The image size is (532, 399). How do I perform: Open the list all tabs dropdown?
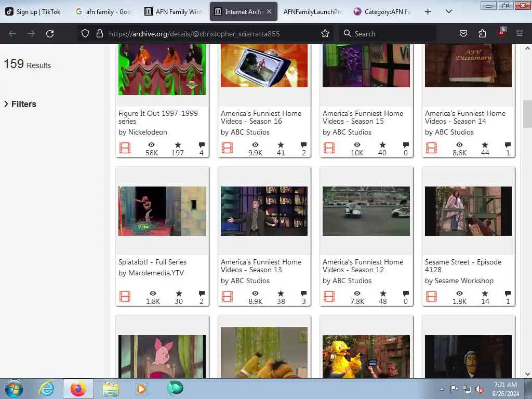[x=448, y=11]
